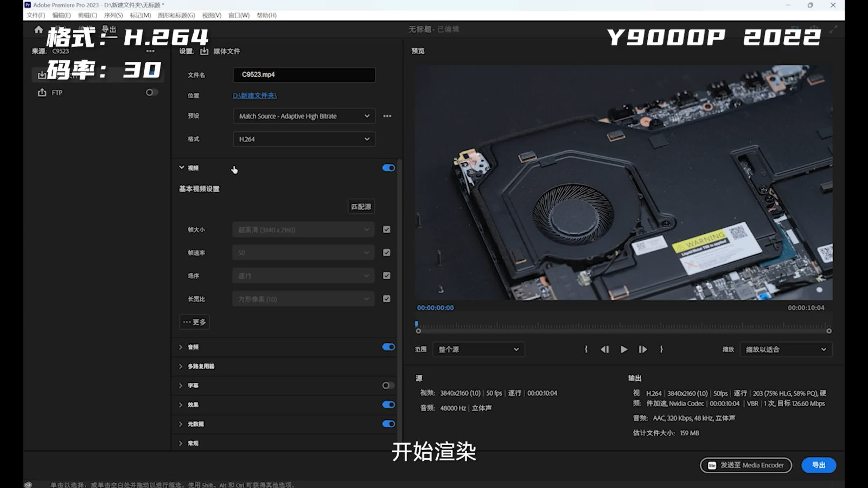Disable the 元数据 metadata switch
Image resolution: width=868 pixels, height=488 pixels.
(x=388, y=424)
